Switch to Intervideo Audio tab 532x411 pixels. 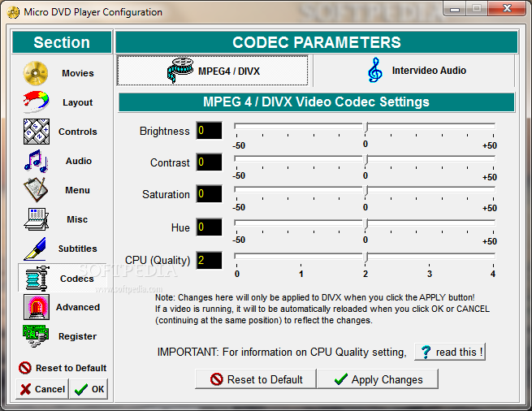[x=414, y=71]
